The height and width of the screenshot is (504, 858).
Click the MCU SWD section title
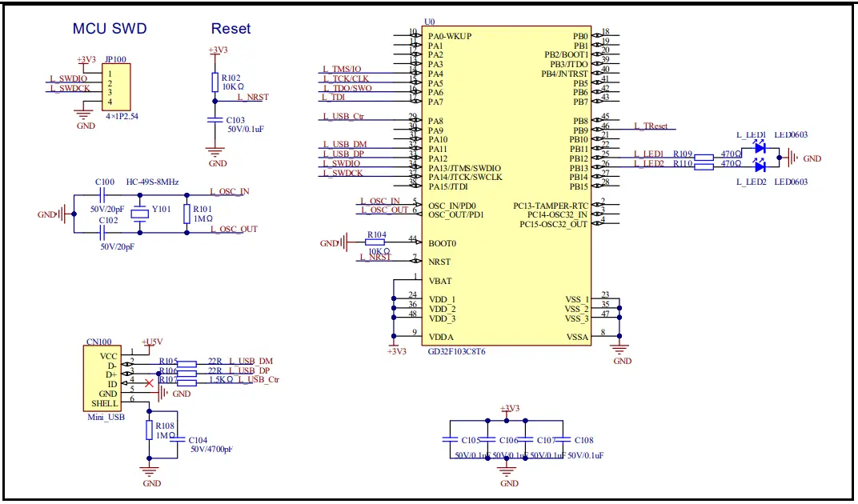[109, 28]
